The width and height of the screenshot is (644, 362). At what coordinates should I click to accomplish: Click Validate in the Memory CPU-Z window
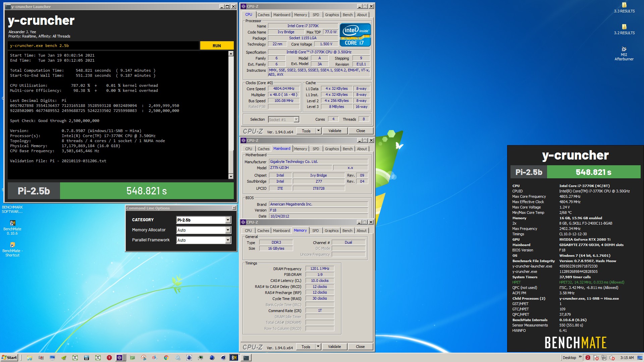(334, 347)
